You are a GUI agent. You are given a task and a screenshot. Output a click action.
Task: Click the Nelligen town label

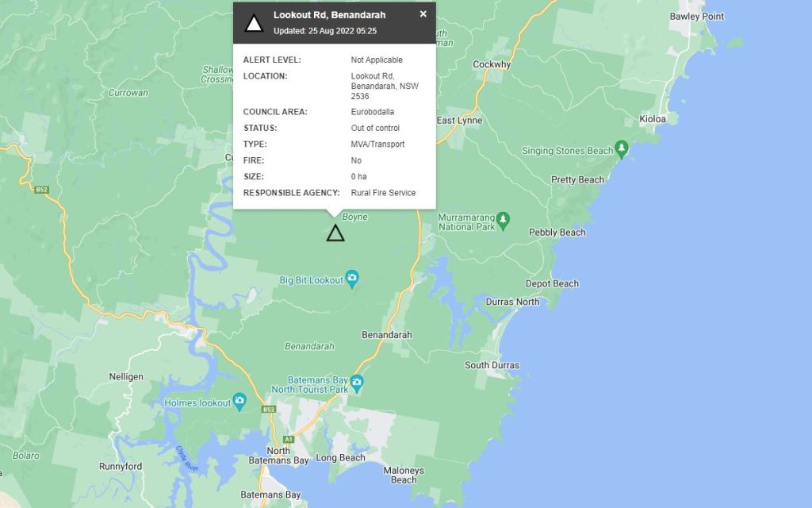click(126, 377)
